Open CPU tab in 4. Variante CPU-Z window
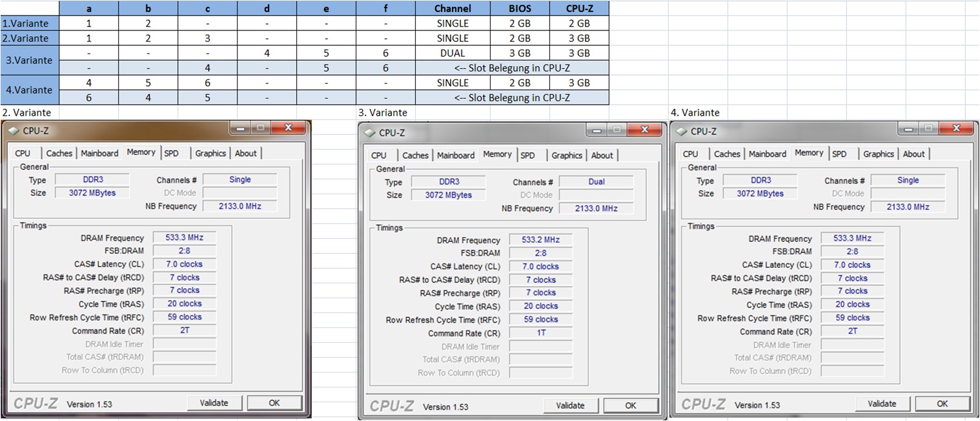 coord(691,154)
